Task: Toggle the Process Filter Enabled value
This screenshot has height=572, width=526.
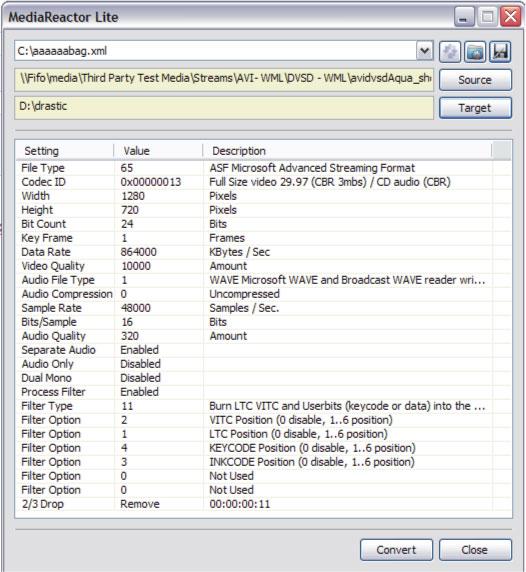Action: 140,392
